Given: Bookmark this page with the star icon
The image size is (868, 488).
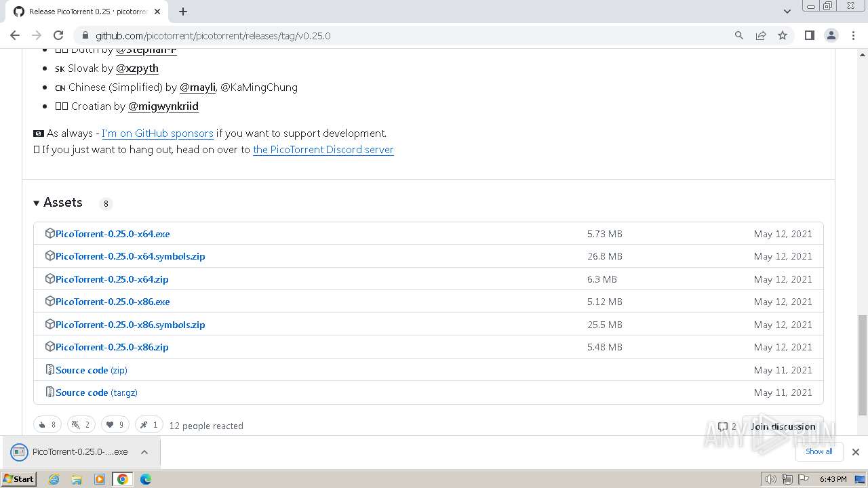Looking at the screenshot, I should click(x=783, y=35).
